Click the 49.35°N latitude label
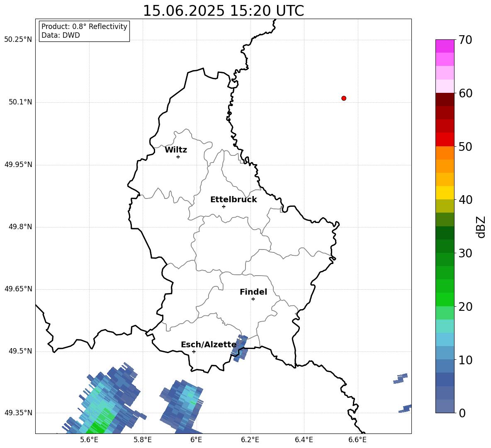This screenshot has height=448, width=491. [18, 413]
